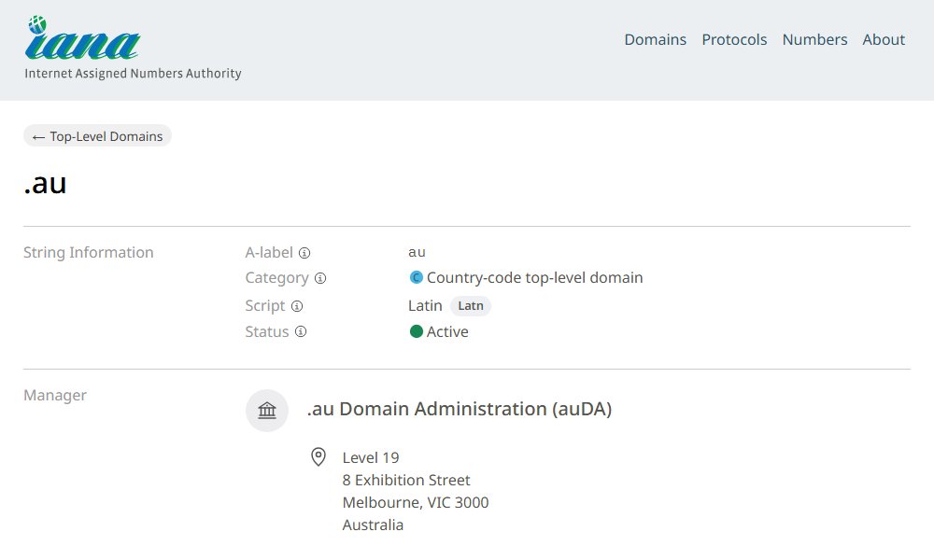Click the Status info icon
The height and width of the screenshot is (560, 934).
pyautogui.click(x=301, y=331)
